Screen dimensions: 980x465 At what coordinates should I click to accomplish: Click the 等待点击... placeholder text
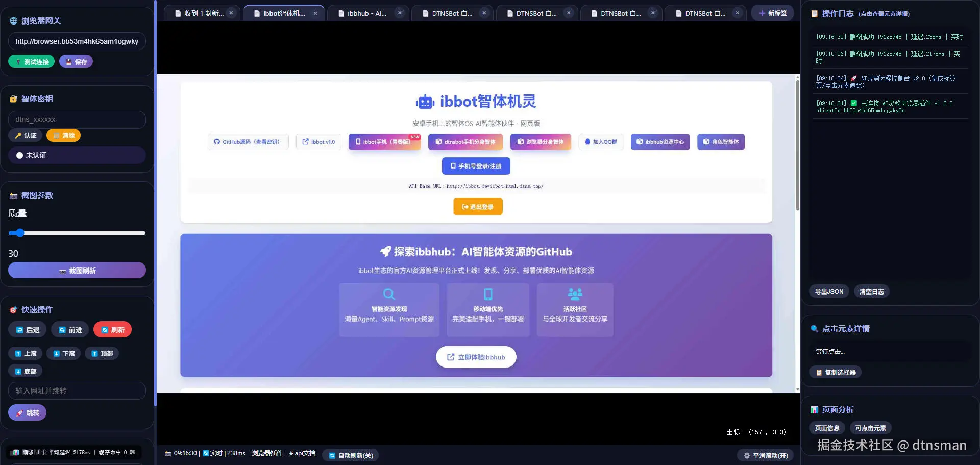tap(830, 351)
